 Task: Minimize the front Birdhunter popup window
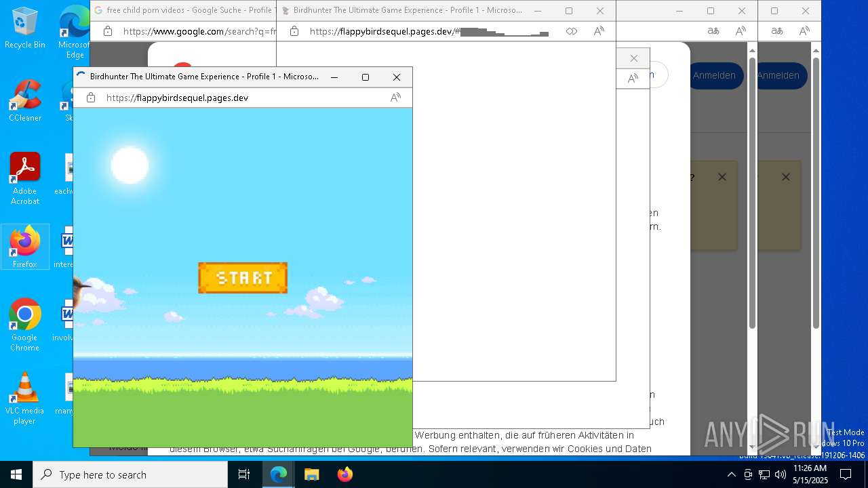pos(334,77)
